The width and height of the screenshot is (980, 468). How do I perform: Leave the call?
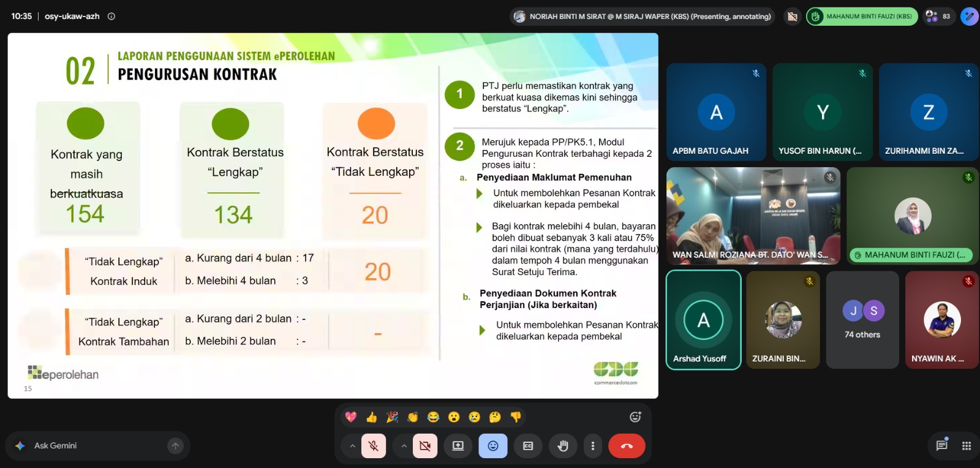pos(627,446)
